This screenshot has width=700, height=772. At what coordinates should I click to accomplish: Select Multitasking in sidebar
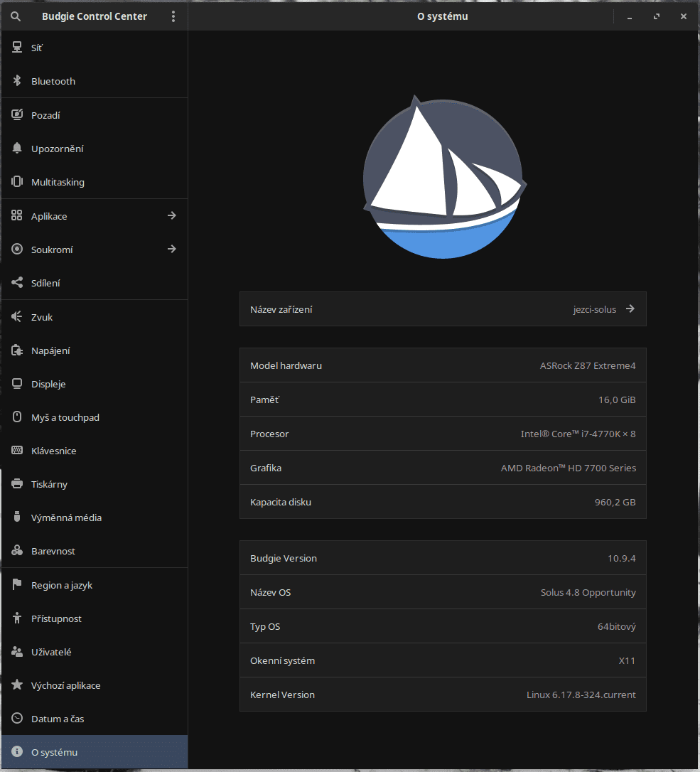point(95,182)
